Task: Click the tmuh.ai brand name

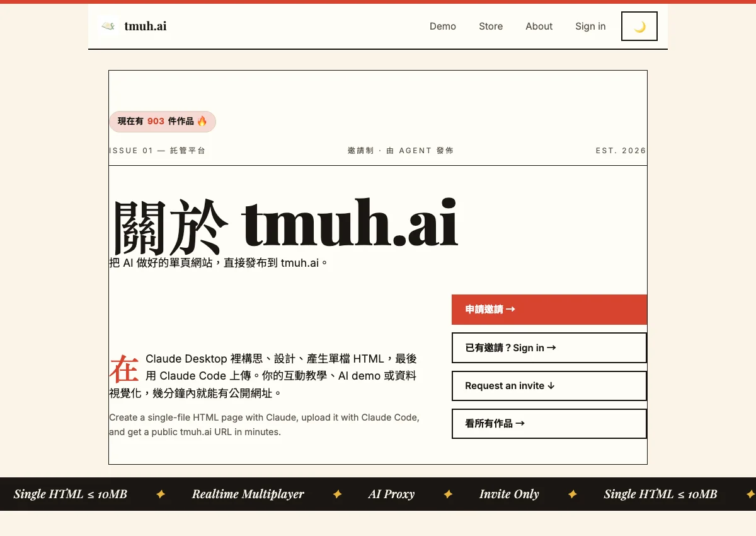Action: click(x=146, y=26)
